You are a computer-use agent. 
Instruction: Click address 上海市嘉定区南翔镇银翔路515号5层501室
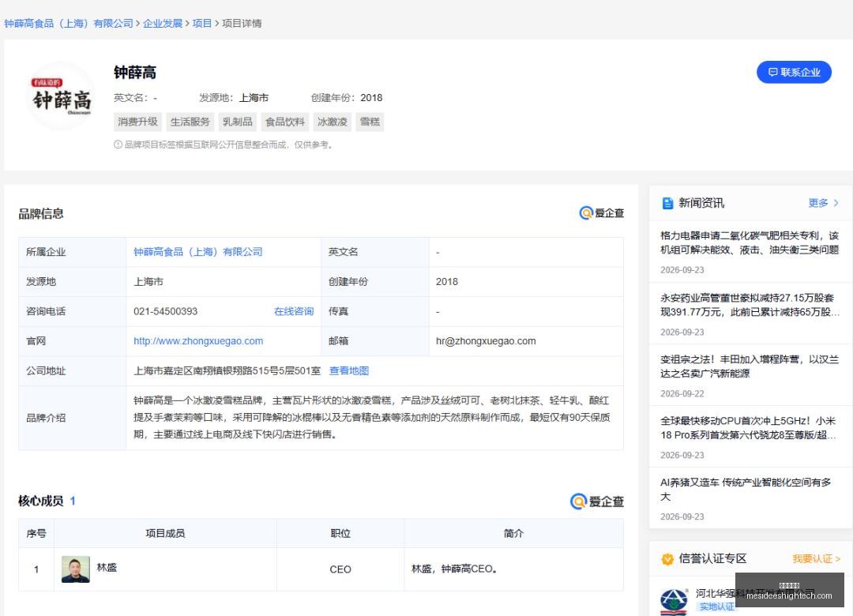pos(227,371)
